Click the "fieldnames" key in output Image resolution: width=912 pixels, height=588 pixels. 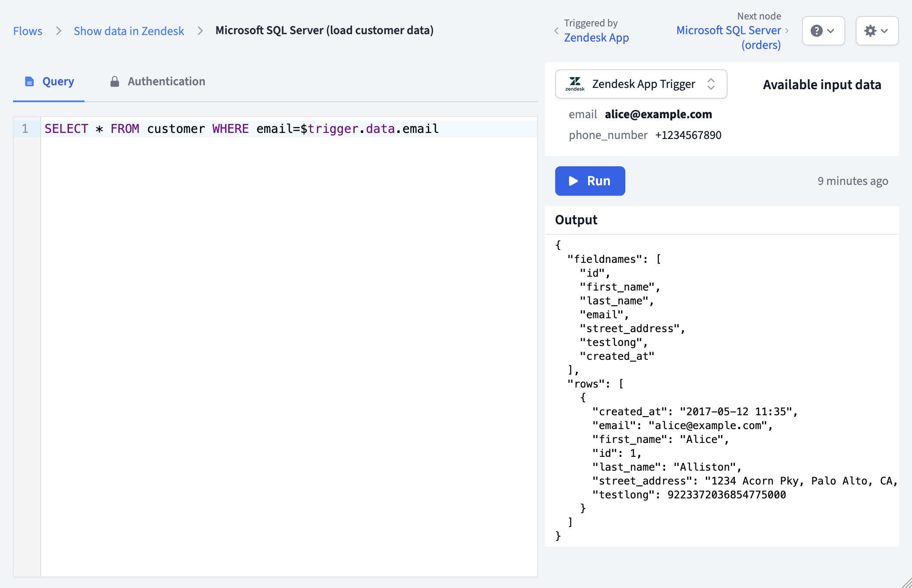605,259
